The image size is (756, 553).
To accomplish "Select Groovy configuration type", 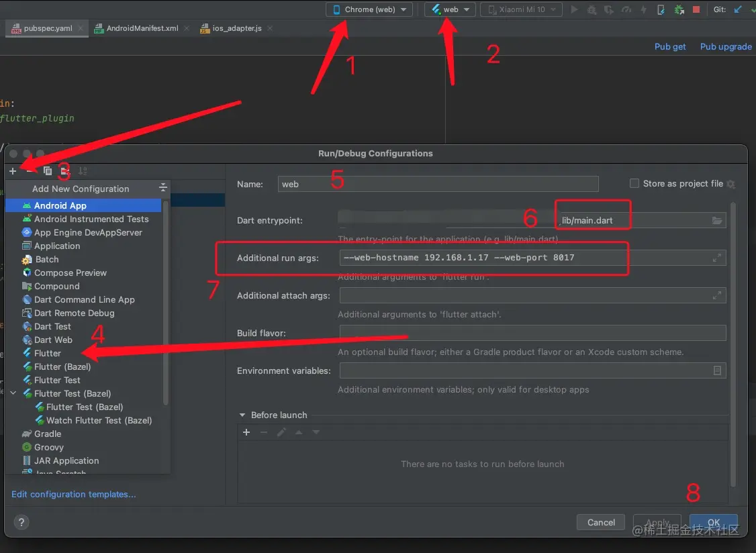I will coord(83,448).
